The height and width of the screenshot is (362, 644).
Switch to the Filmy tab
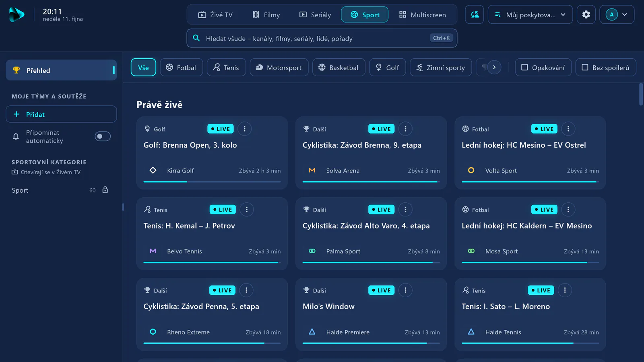tap(266, 15)
